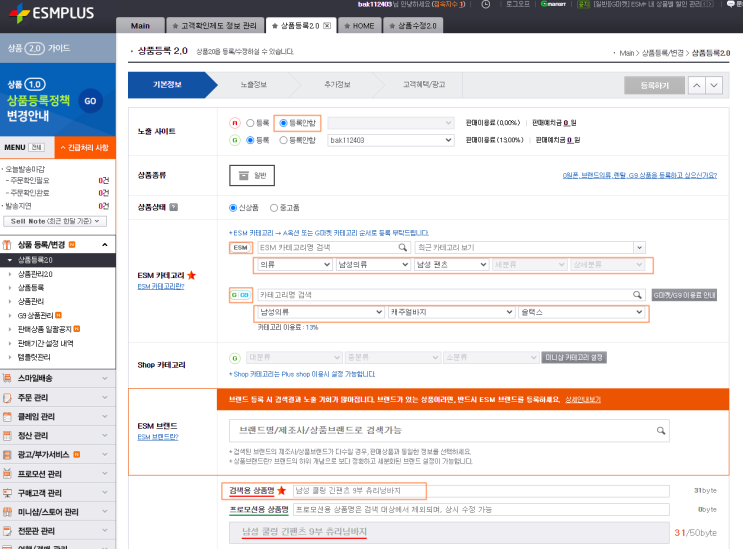Viewport: 743px width, 549px height.
Task: Click the Gmarket G site icon in 노출 사이트
Action: (235, 140)
